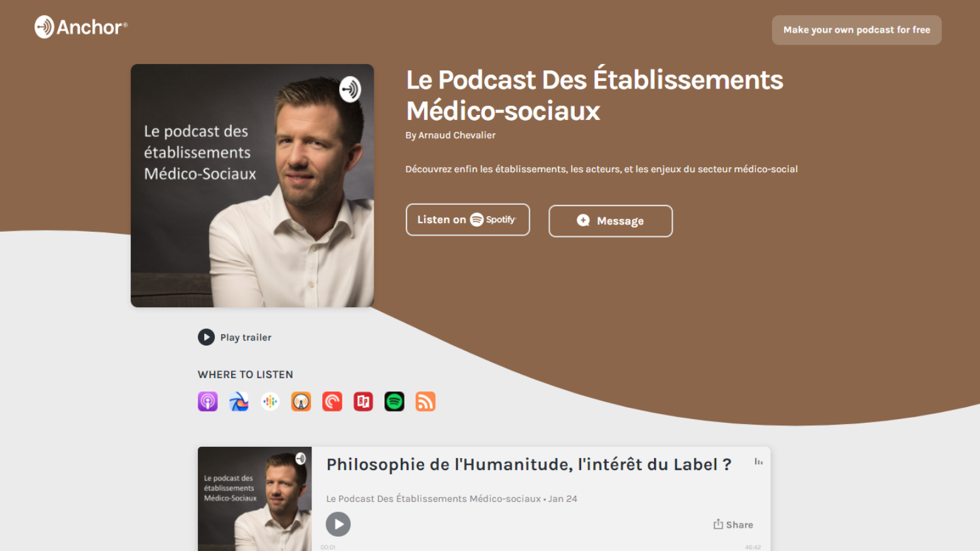
Task: Play the Philosophie de l'Humanitude episode
Action: point(338,524)
